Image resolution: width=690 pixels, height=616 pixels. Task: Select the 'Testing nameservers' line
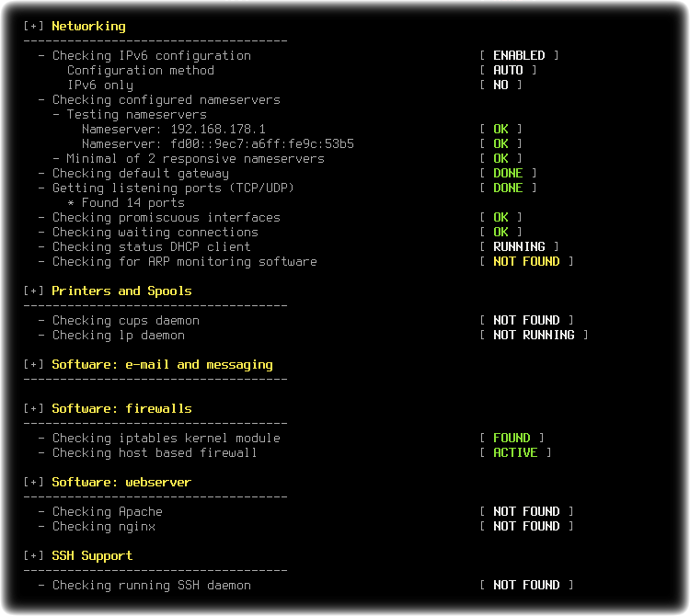click(x=137, y=115)
